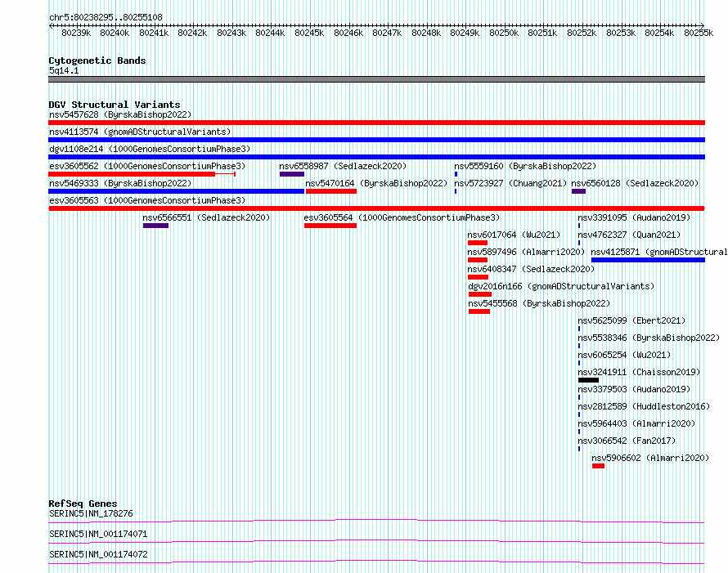Click the red bar under nsv5470164
This screenshot has width=728, height=573.
[x=331, y=191]
